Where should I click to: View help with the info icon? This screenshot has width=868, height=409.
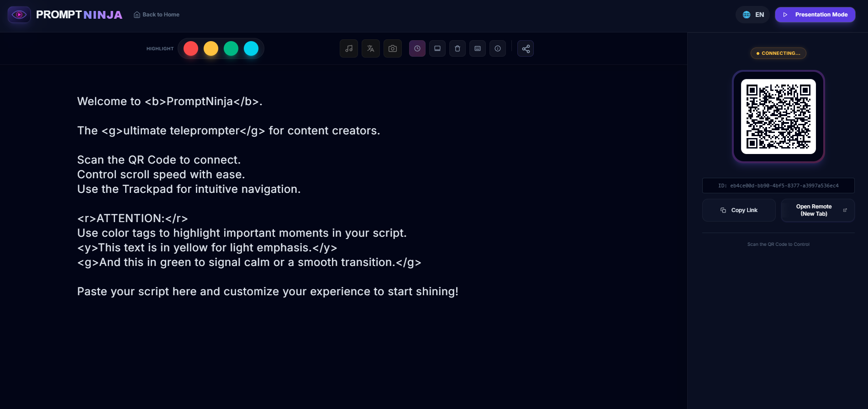click(x=498, y=48)
